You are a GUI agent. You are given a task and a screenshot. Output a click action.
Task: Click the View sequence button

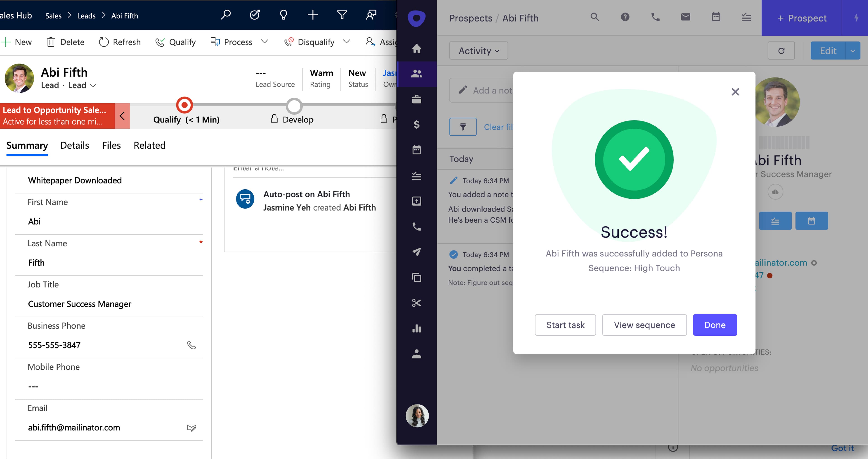pyautogui.click(x=644, y=325)
